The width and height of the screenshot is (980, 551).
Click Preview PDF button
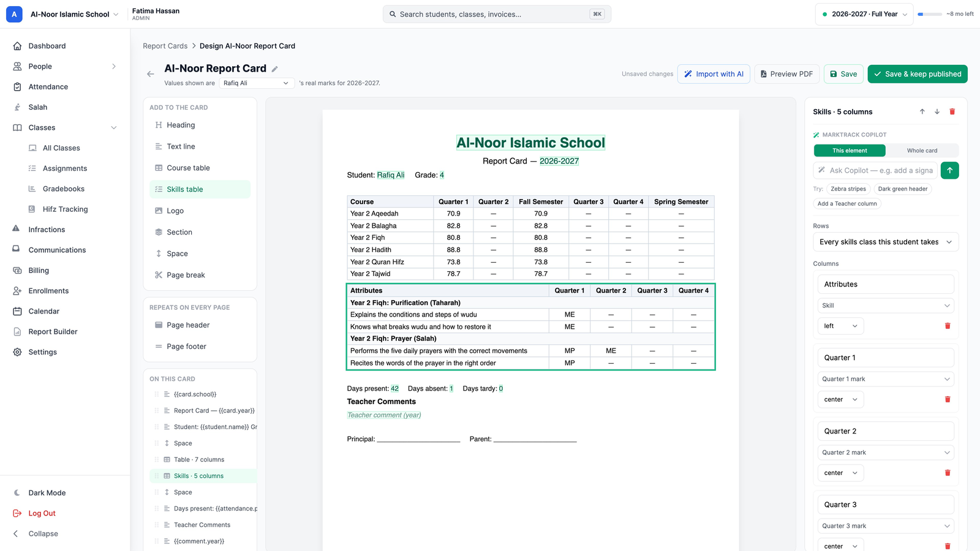(x=786, y=74)
